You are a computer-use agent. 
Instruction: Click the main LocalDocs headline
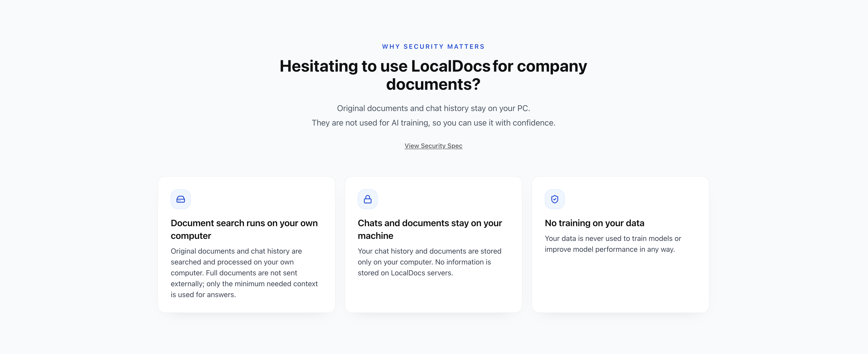[x=433, y=75]
